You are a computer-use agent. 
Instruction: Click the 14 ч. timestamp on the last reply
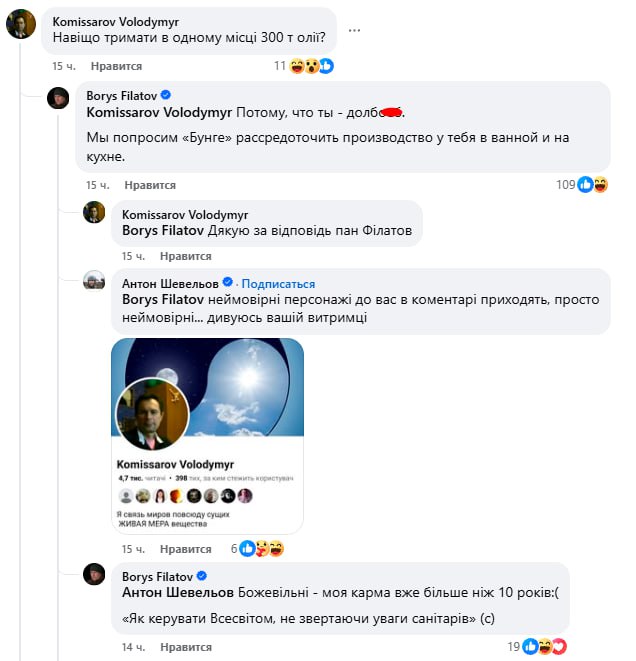pos(133,647)
